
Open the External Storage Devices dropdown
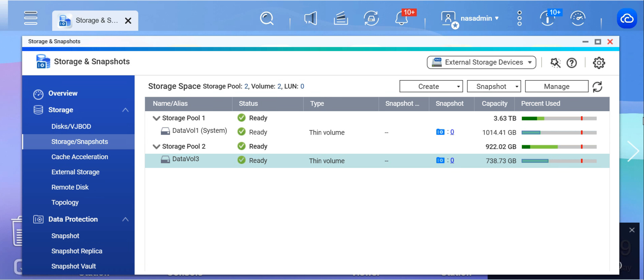[x=481, y=62]
